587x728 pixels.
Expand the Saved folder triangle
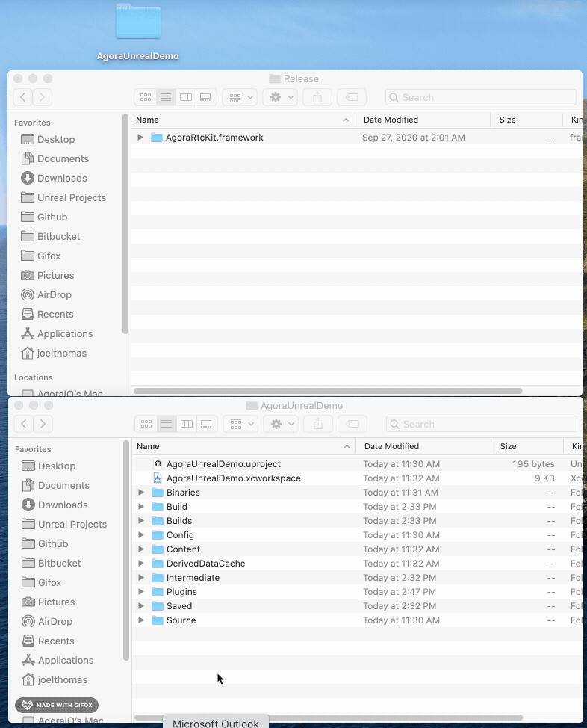pos(141,606)
